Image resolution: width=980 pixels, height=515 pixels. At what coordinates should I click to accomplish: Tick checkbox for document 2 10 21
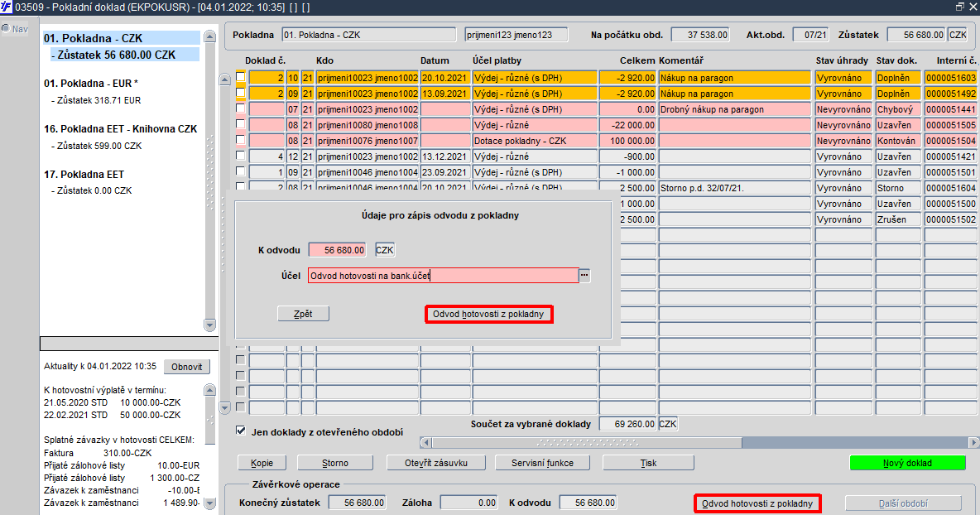(241, 77)
